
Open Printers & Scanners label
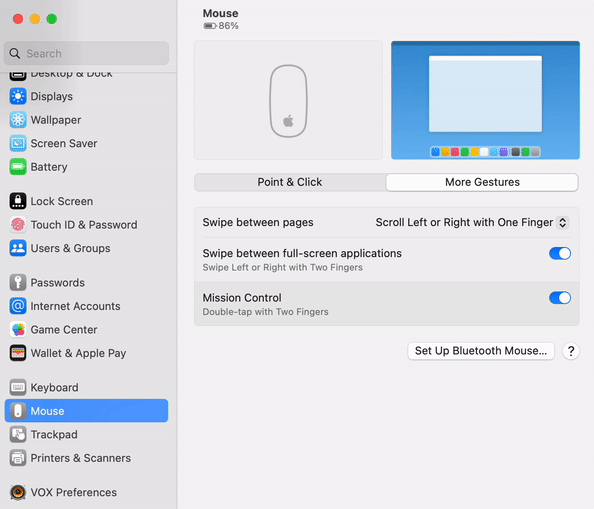pyautogui.click(x=81, y=458)
